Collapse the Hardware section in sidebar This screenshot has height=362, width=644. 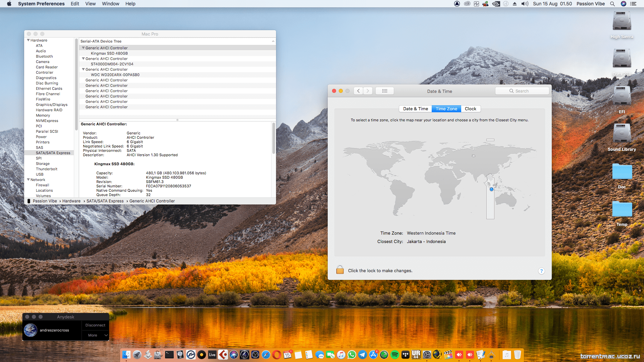[x=29, y=40]
